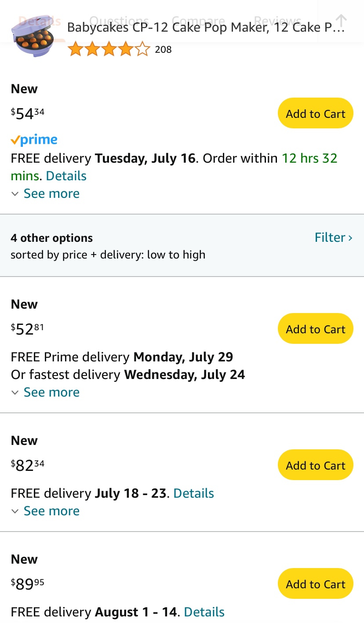This screenshot has height=623, width=364.
Task: Tap the scroll-to-top arrow icon
Action: (x=341, y=20)
